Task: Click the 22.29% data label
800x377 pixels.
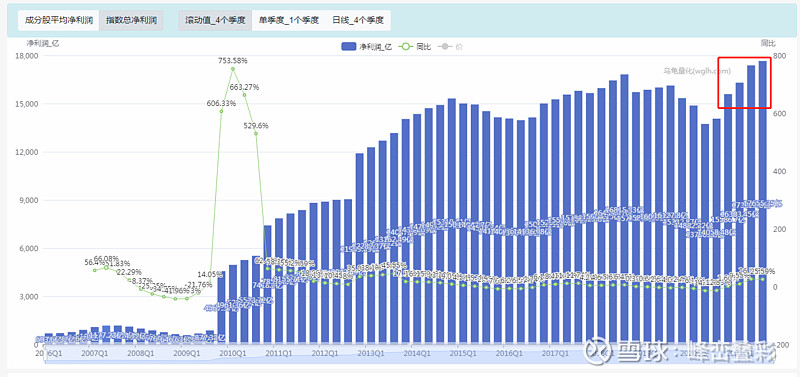Action: (129, 272)
